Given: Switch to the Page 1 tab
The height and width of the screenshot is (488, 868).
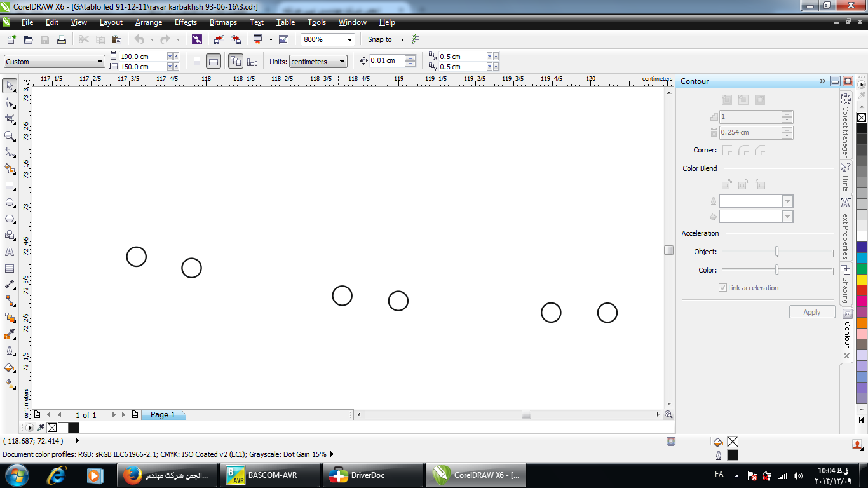Looking at the screenshot, I should pyautogui.click(x=162, y=415).
